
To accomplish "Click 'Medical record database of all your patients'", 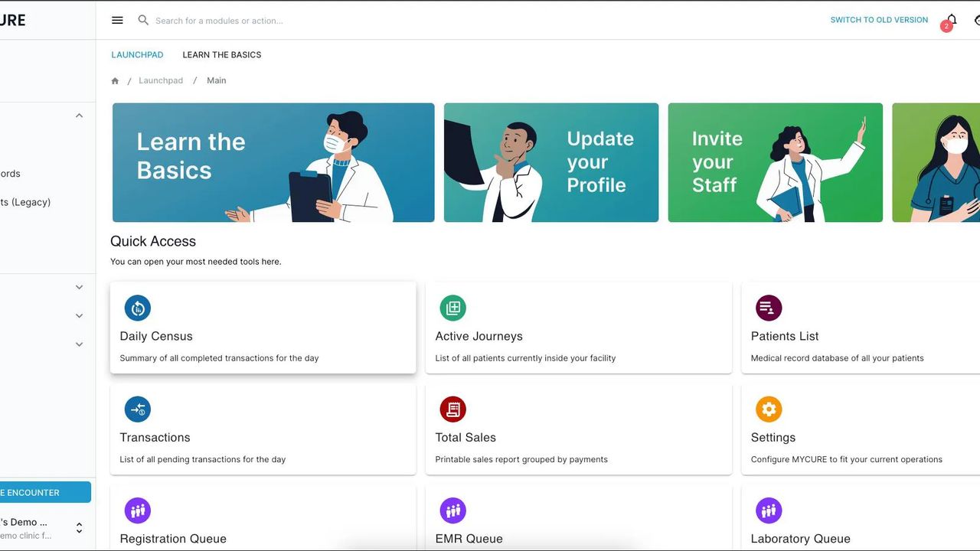I will (838, 358).
